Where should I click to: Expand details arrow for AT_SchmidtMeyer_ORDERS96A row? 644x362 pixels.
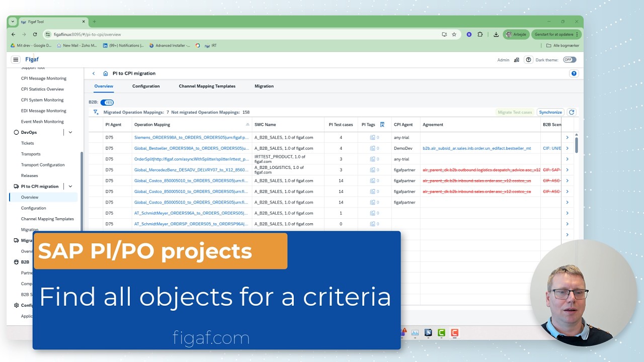pos(567,213)
